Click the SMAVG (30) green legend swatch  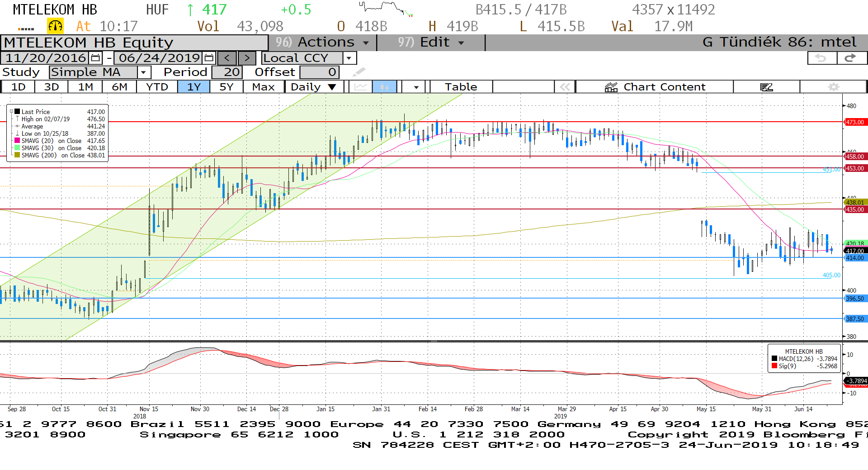(17, 148)
